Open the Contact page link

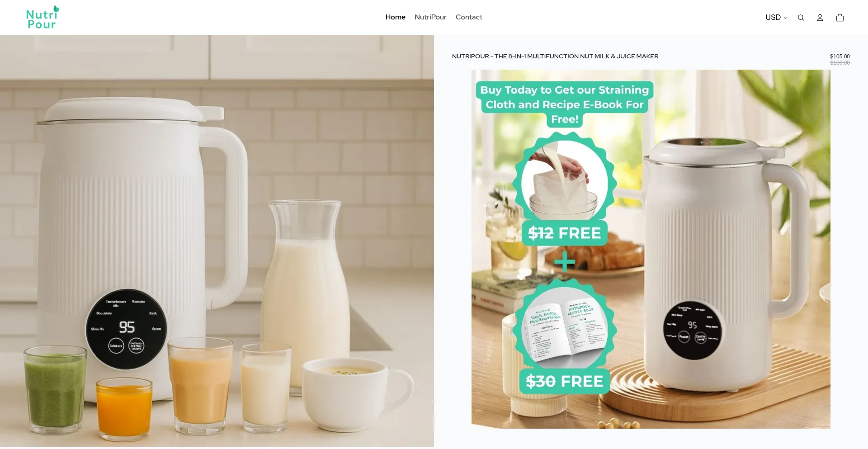point(469,17)
